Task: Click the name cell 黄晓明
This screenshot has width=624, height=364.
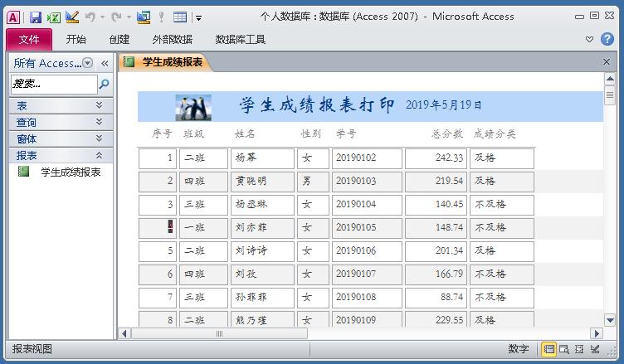Action: pos(262,182)
